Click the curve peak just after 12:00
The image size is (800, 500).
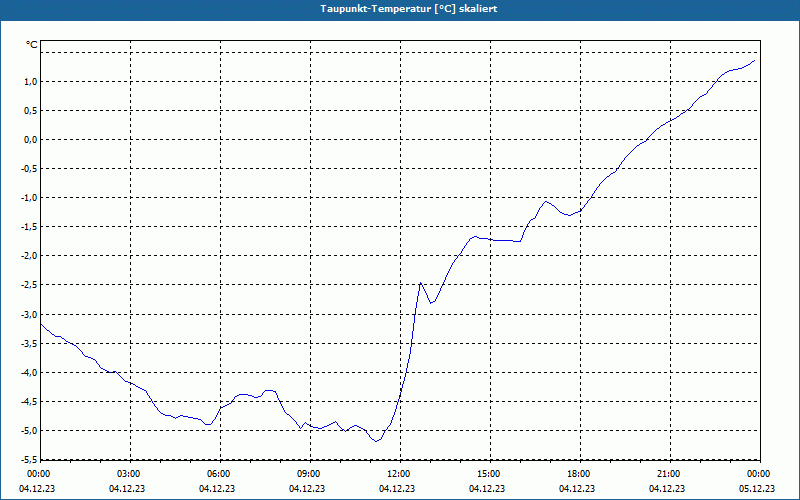click(420, 282)
